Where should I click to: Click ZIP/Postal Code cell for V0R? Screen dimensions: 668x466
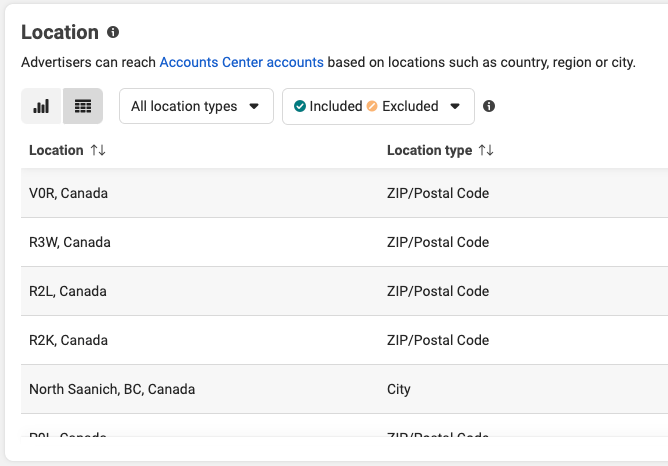[438, 193]
